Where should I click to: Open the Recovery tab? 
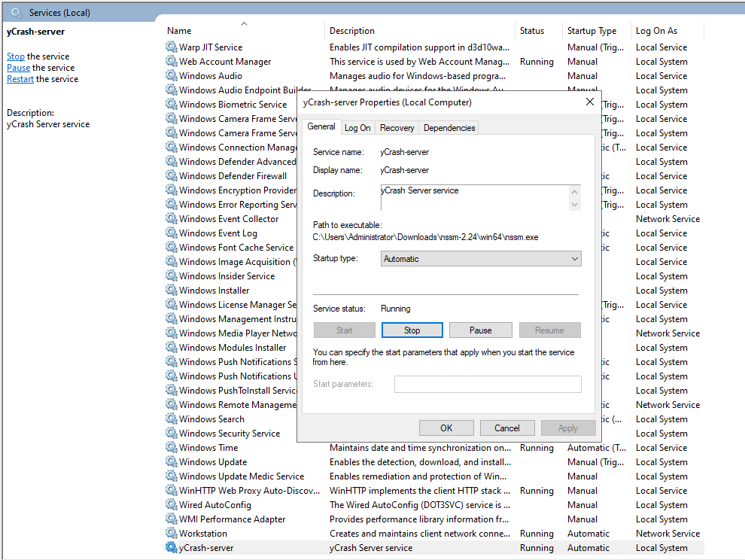click(x=397, y=128)
